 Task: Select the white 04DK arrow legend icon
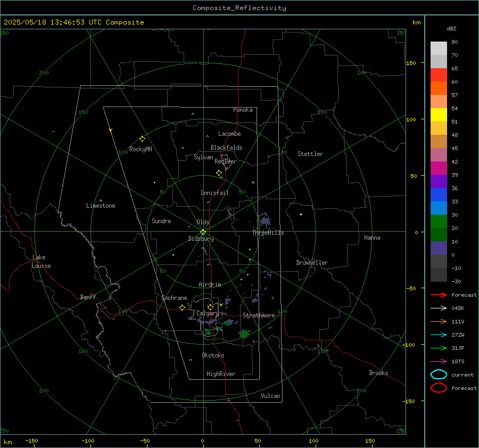point(439,308)
